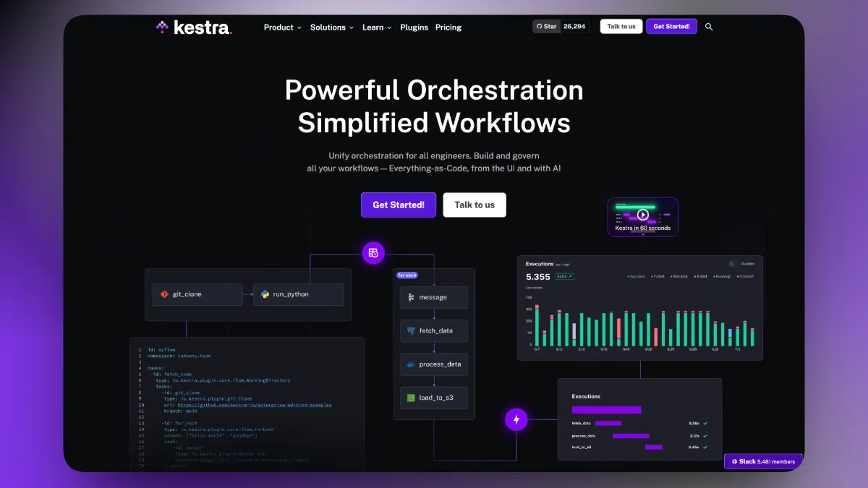Click the Postgres icon in fetch_data node
The height and width of the screenshot is (488, 868).
411,330
